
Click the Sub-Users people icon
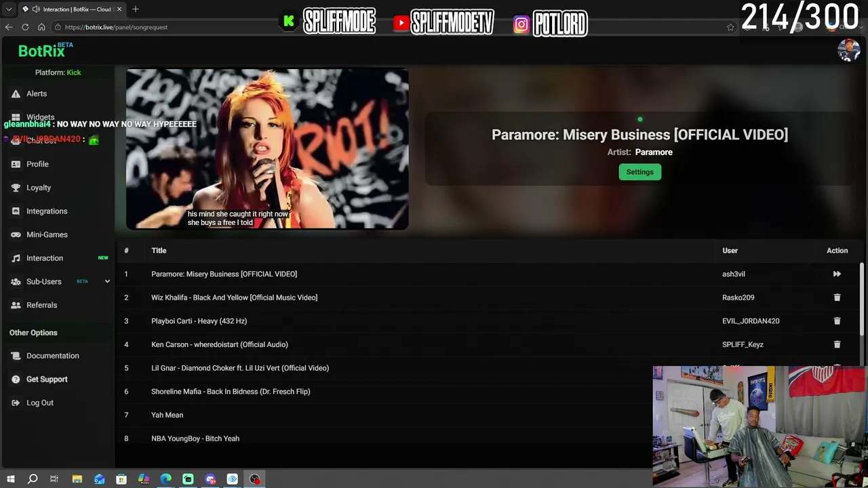click(x=16, y=282)
